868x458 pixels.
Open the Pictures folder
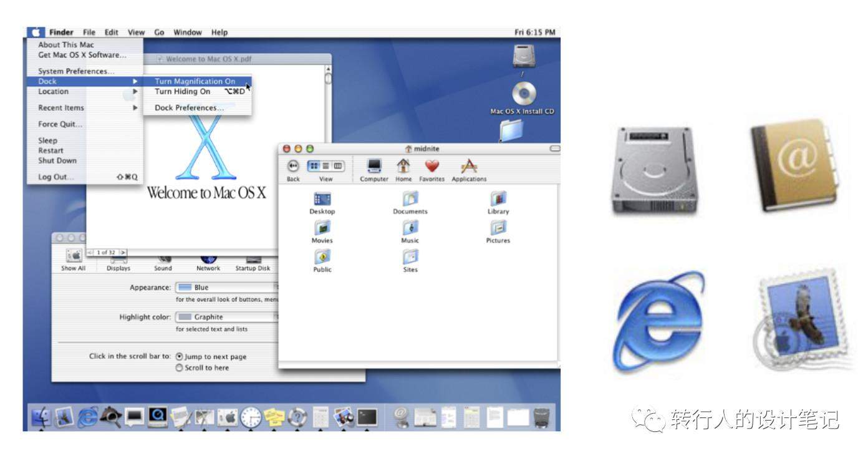498,232
